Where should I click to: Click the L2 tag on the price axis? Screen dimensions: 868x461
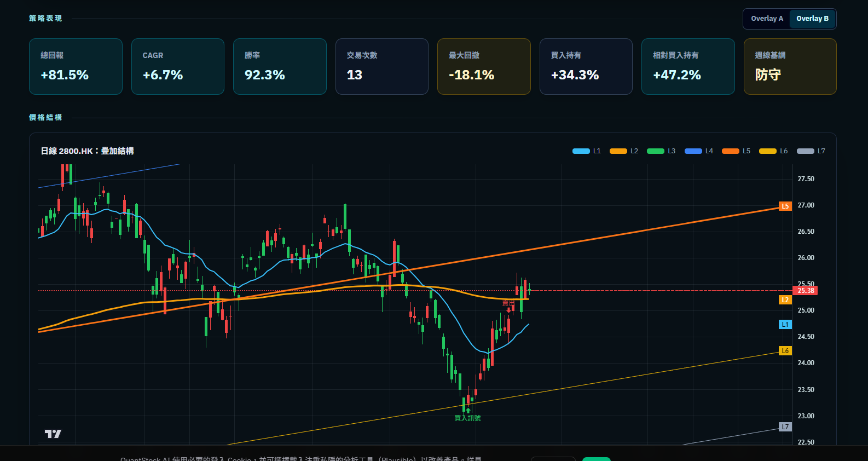click(x=785, y=300)
